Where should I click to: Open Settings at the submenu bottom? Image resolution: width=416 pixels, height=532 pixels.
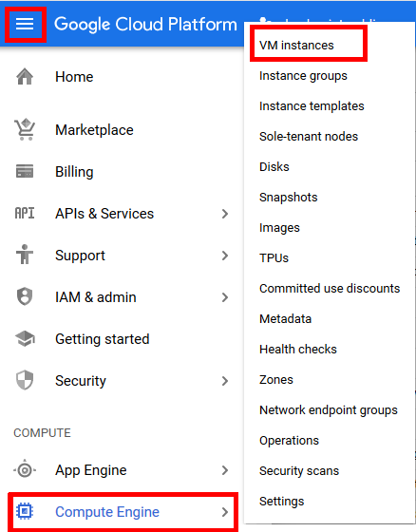click(x=282, y=502)
